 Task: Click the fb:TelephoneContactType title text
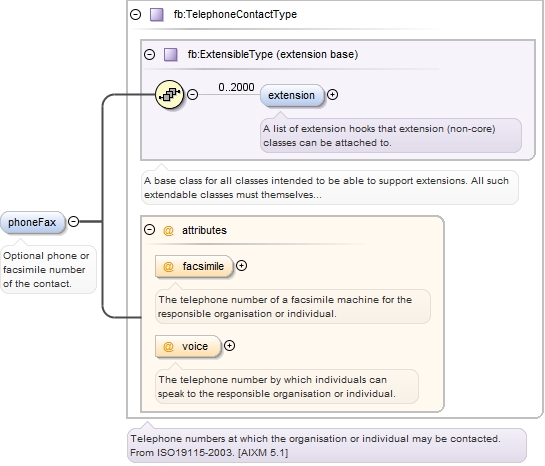[235, 15]
